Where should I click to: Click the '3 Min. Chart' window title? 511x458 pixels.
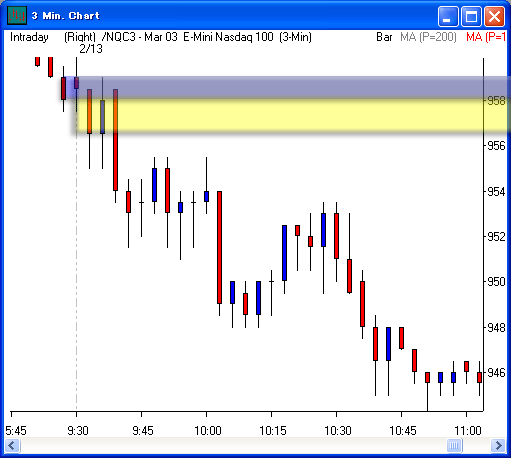(66, 16)
